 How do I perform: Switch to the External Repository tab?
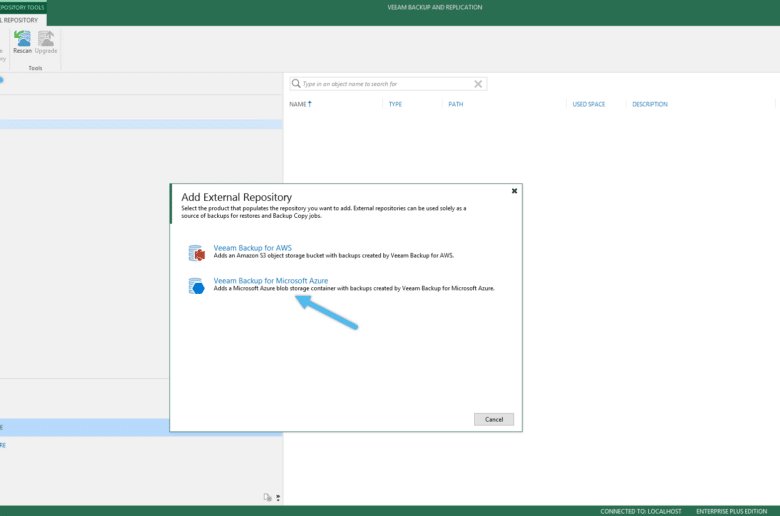click(x=22, y=20)
